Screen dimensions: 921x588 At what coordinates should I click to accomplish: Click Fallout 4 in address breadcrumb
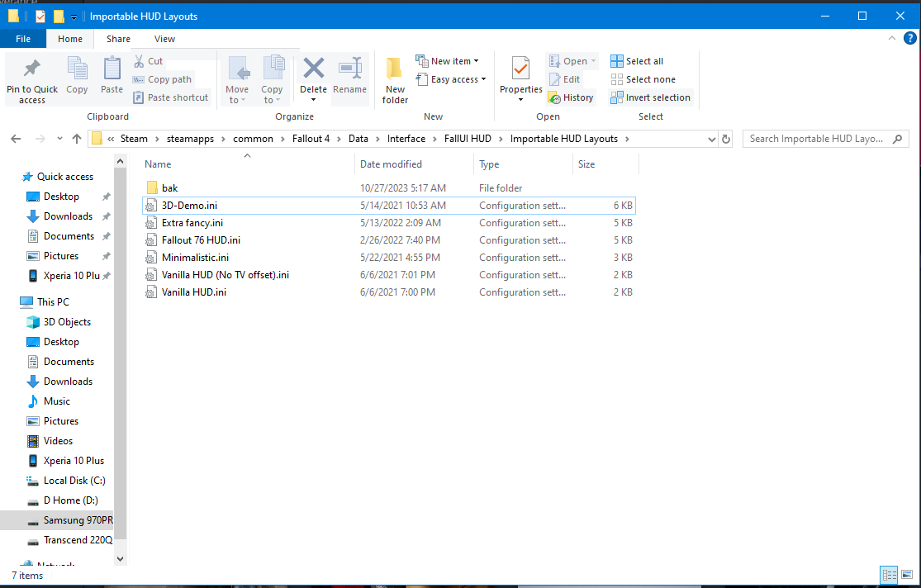(311, 139)
